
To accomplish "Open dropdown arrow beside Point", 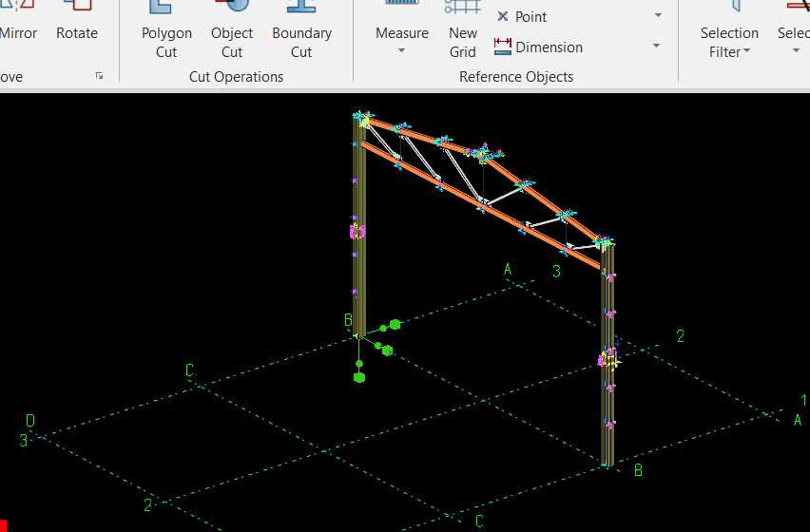I will click(x=658, y=16).
